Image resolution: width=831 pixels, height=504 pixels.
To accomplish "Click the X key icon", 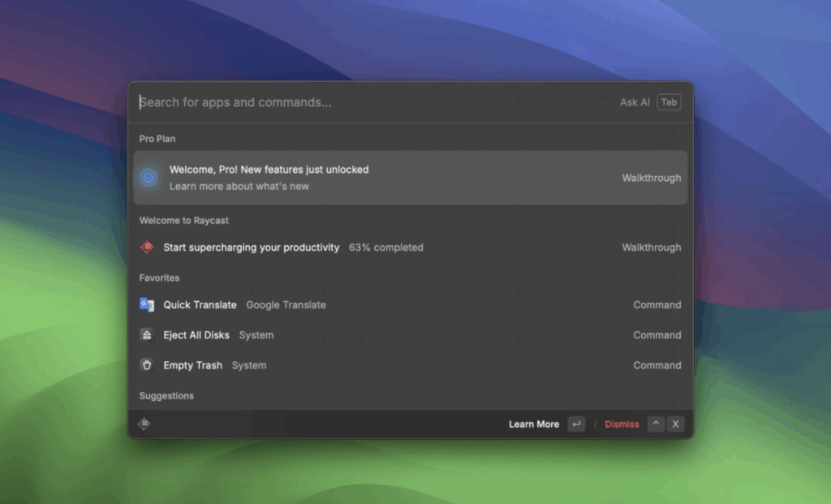I will click(675, 424).
